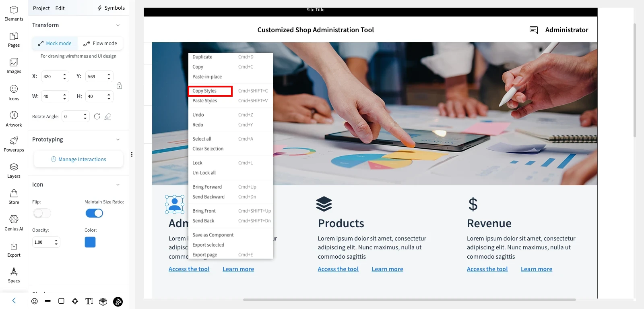Screen dimensions: 644x309
Task: Open the Elements panel
Action: [14, 13]
